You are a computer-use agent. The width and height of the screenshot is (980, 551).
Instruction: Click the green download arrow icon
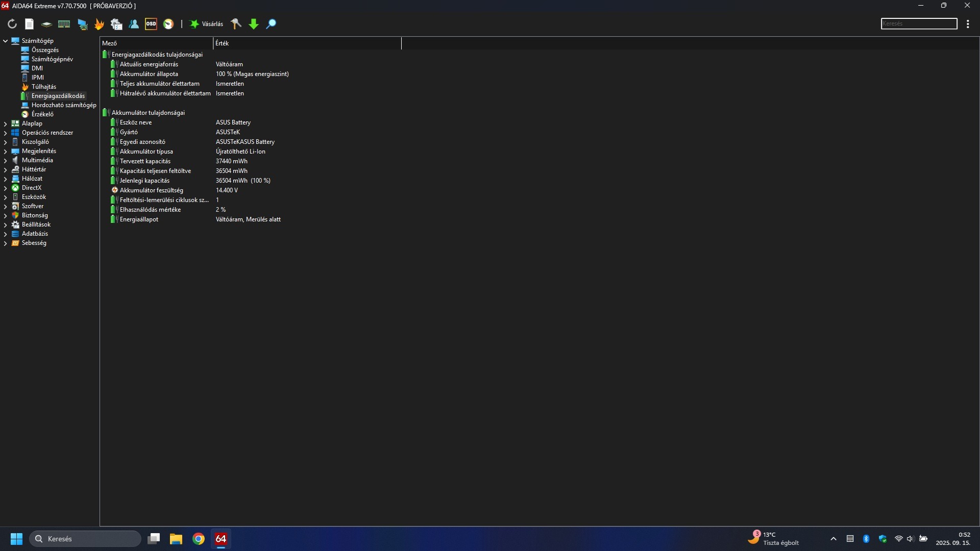pyautogui.click(x=254, y=24)
